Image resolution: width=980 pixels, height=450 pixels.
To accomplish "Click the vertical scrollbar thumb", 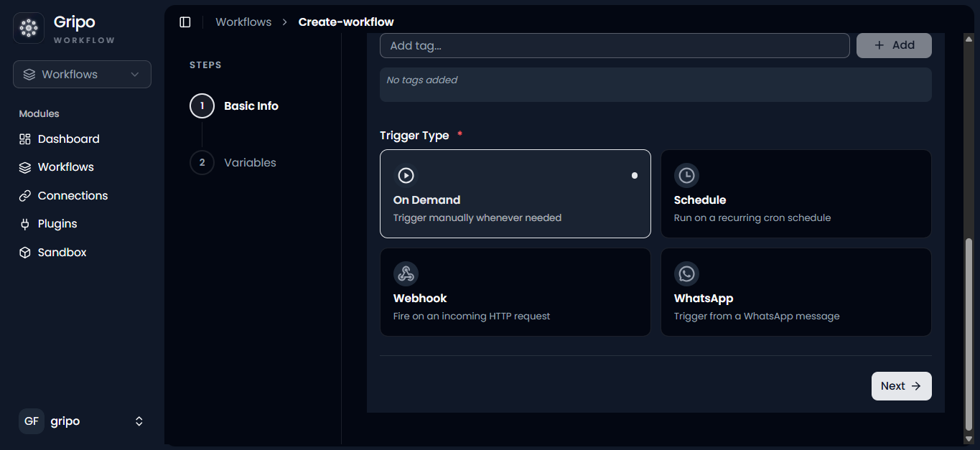I will coord(969,334).
